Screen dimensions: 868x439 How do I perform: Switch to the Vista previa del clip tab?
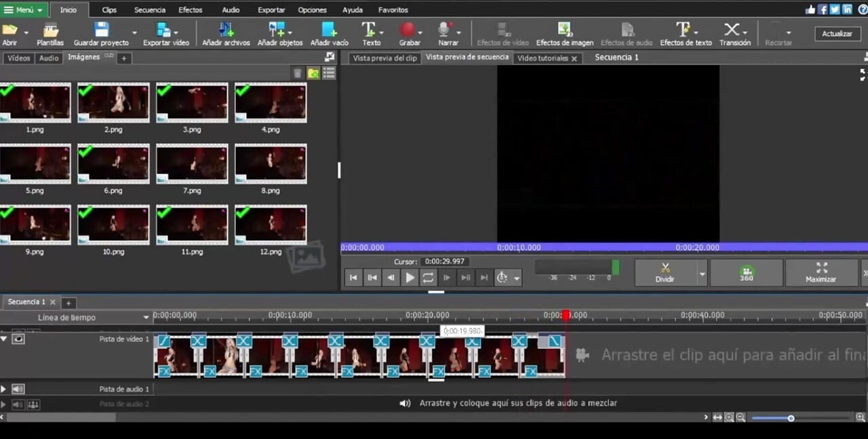coord(385,58)
